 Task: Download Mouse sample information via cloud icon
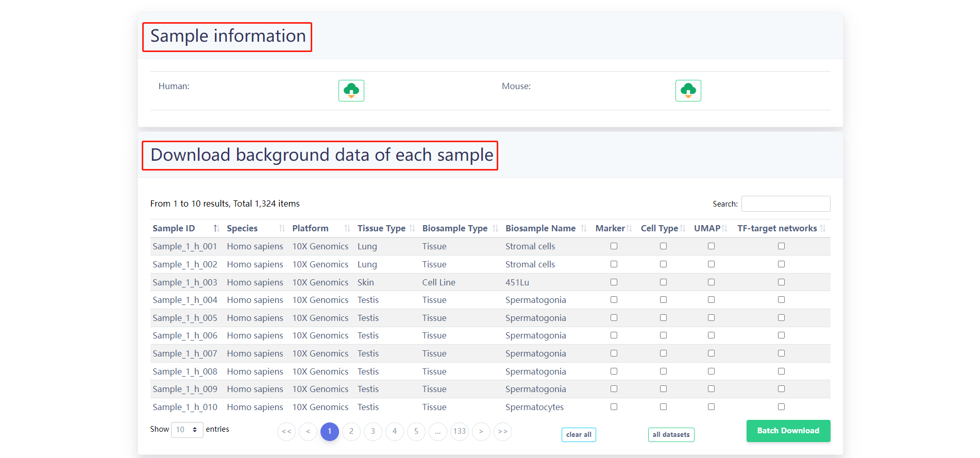click(688, 91)
